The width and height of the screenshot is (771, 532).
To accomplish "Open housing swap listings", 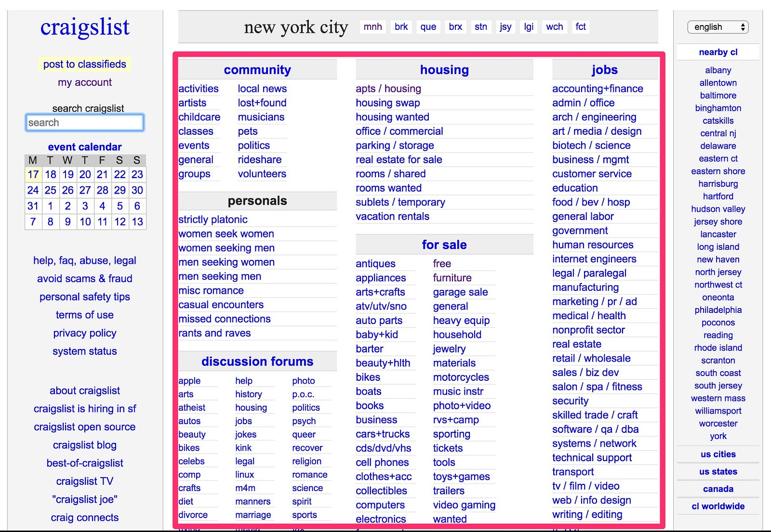I will pyautogui.click(x=388, y=103).
